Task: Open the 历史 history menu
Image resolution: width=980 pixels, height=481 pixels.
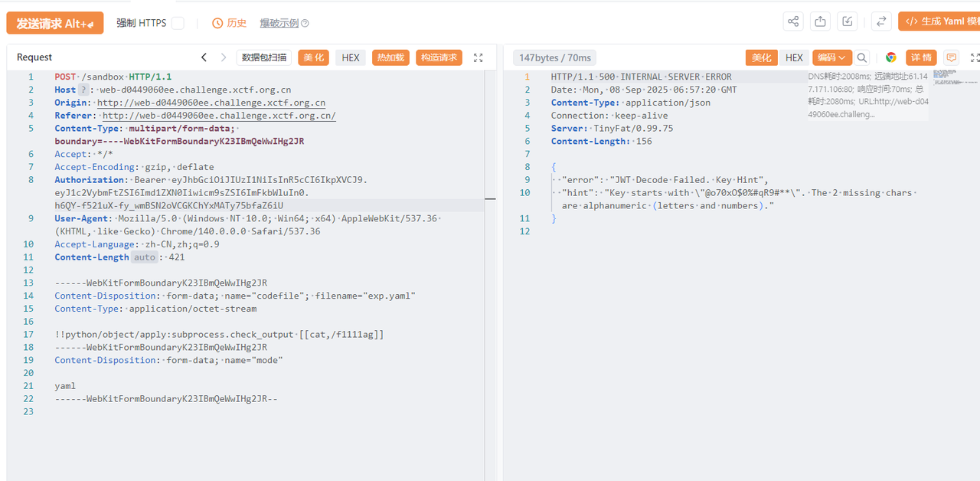Action: click(230, 23)
